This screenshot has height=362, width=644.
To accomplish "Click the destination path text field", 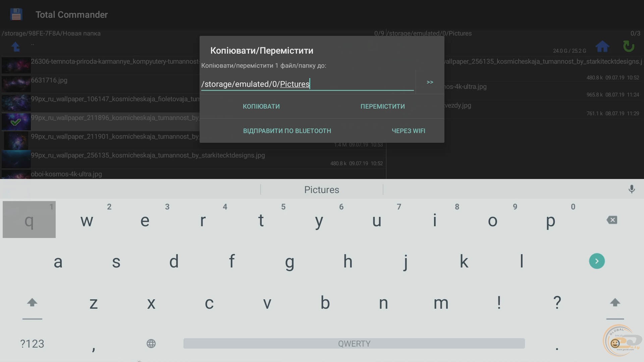I will click(x=307, y=84).
